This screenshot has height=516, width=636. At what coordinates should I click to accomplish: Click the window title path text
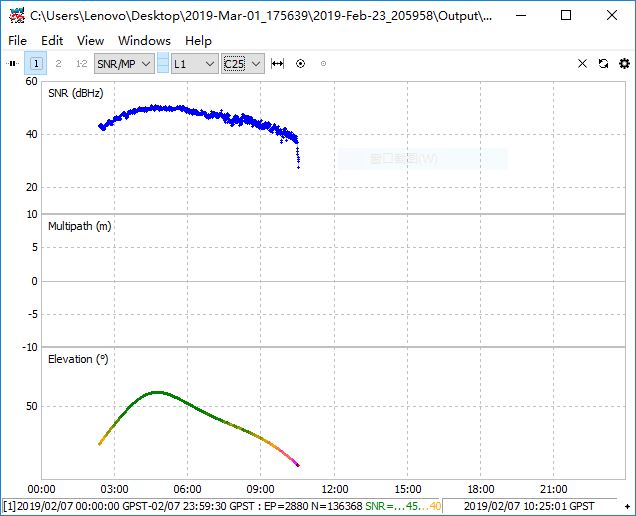pyautogui.click(x=261, y=16)
